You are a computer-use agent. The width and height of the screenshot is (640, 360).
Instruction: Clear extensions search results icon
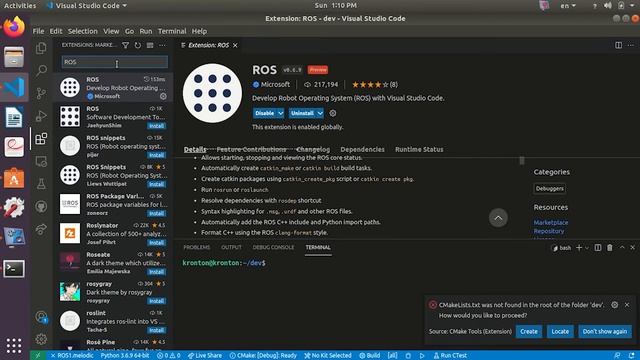pyautogui.click(x=150, y=45)
